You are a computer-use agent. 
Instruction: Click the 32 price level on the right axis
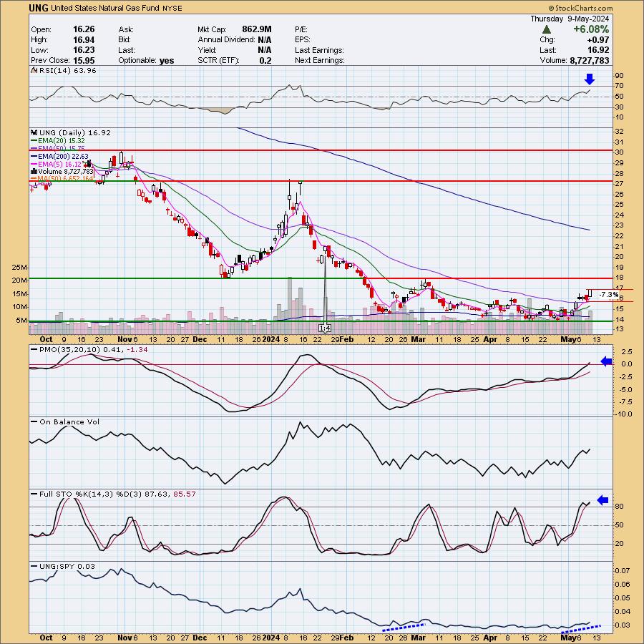coord(620,132)
